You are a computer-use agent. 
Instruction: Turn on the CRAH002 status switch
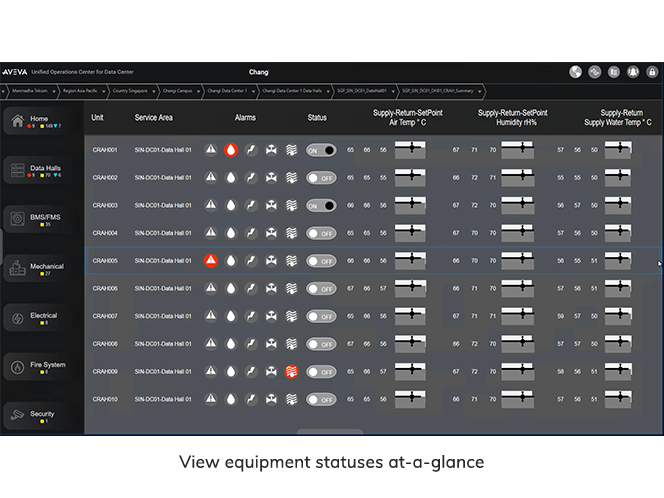tap(321, 177)
